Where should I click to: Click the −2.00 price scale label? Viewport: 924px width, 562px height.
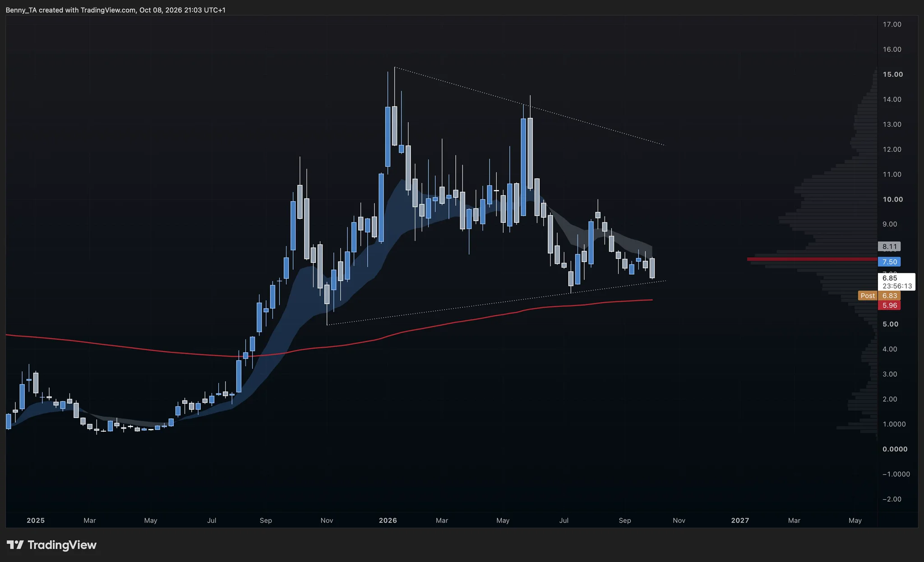pos(892,499)
